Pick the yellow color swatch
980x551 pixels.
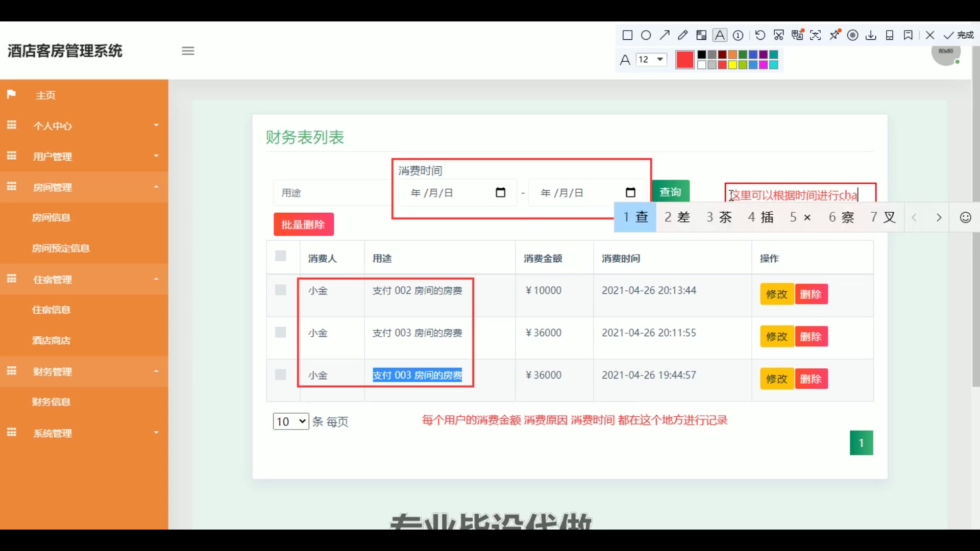732,65
